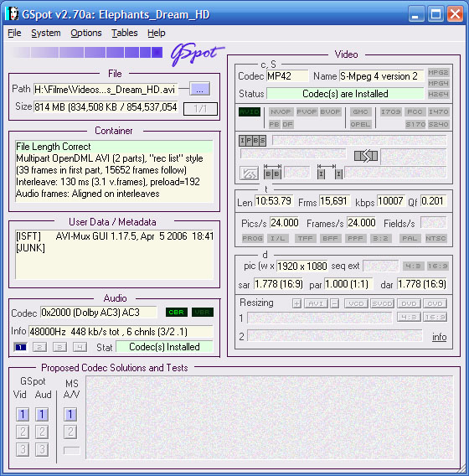Select audio stream 1
The height and width of the screenshot is (476, 469).
click(20, 347)
